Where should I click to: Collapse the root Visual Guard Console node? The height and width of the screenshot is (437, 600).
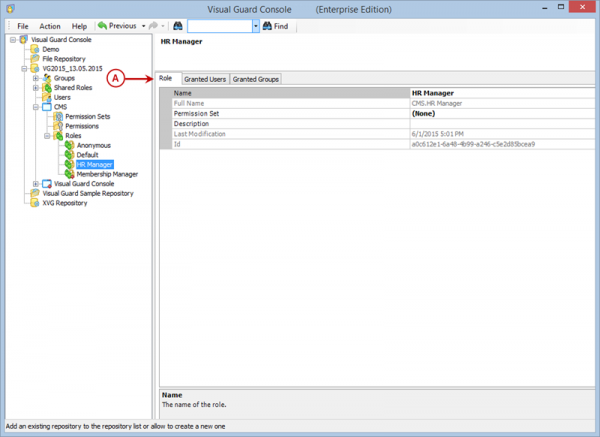13,40
